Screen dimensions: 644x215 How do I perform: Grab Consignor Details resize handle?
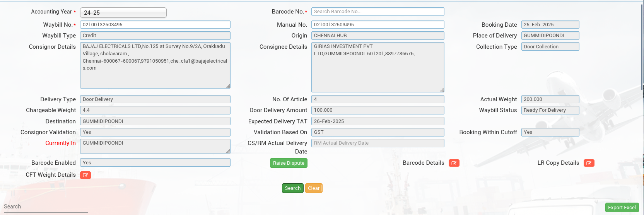pos(228,86)
